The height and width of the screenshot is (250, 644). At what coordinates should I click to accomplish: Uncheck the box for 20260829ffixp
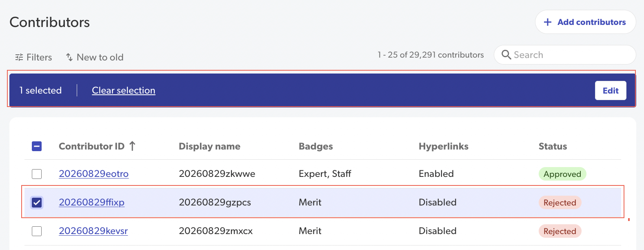pos(37,203)
